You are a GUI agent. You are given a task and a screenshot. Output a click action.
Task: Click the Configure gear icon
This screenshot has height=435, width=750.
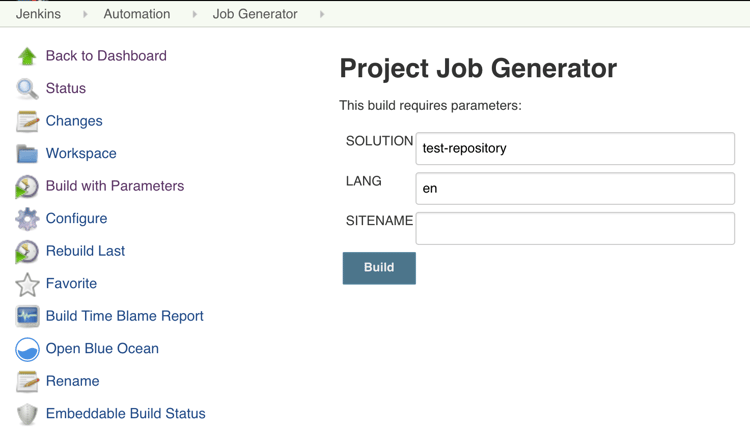(27, 219)
